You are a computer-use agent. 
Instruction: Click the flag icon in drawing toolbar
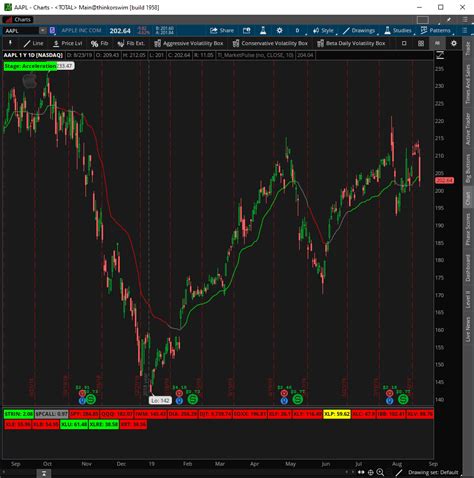[x=437, y=43]
